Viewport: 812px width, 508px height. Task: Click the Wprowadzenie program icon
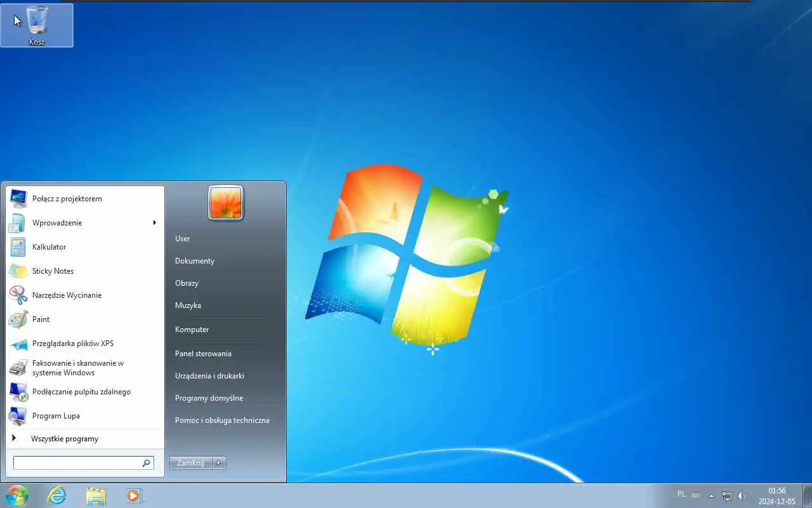pyautogui.click(x=18, y=223)
